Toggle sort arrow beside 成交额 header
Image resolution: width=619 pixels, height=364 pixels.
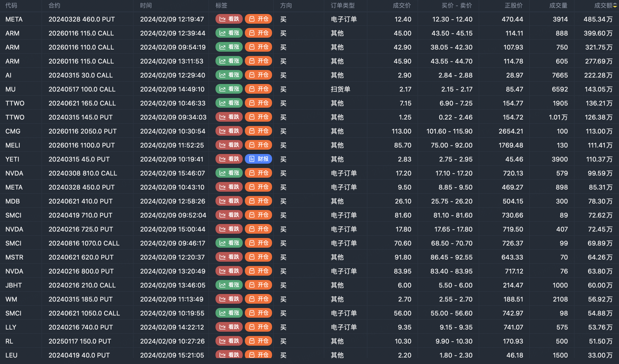(x=615, y=6)
